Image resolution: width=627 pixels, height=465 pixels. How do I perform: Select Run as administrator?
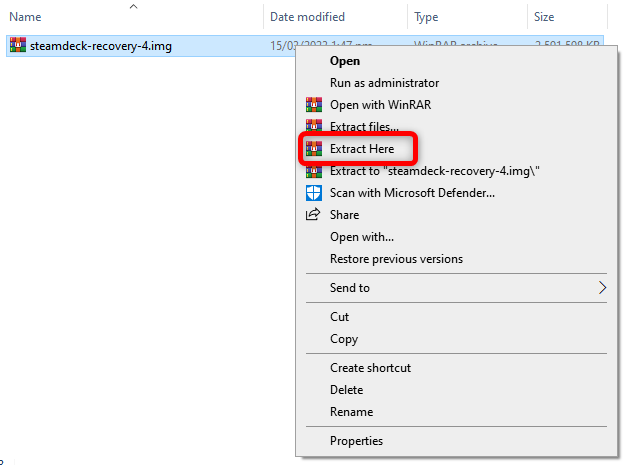pyautogui.click(x=384, y=83)
